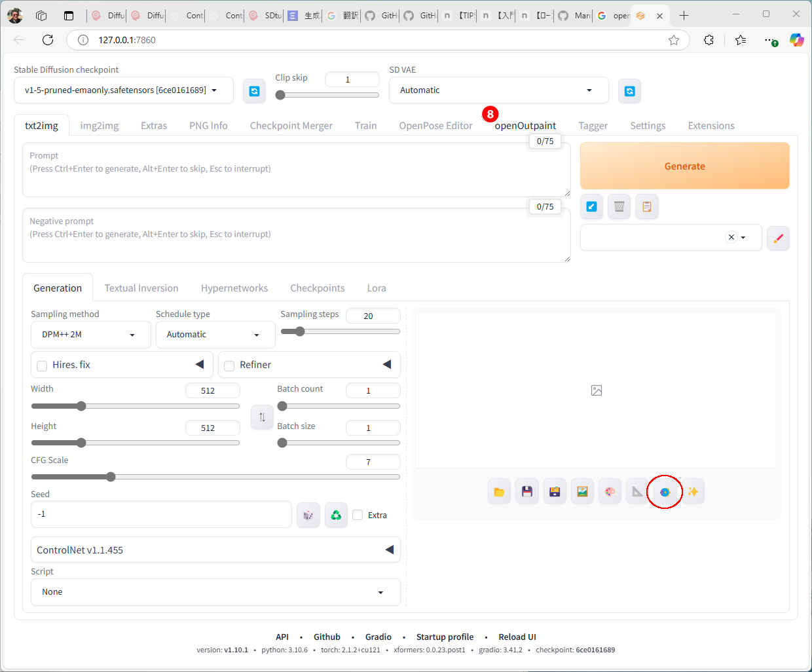Image resolution: width=812 pixels, height=672 pixels.
Task: Tick the Extra seed checkbox
Action: click(358, 515)
